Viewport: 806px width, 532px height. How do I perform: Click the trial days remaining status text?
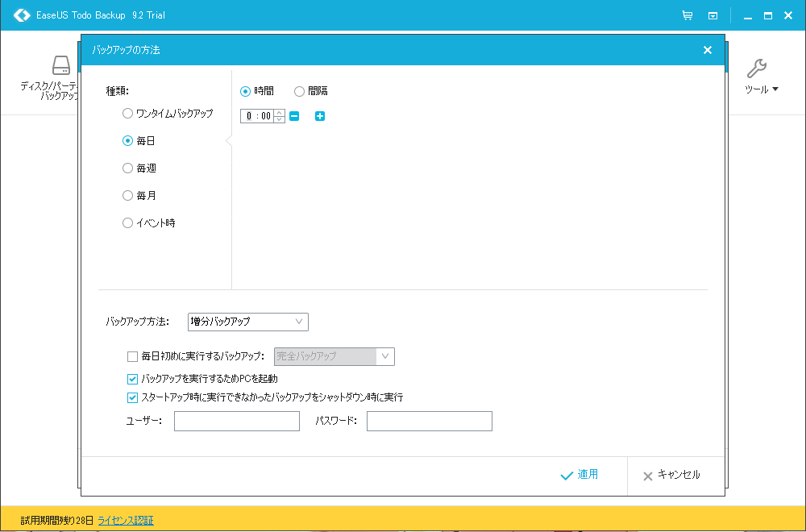[57, 521]
